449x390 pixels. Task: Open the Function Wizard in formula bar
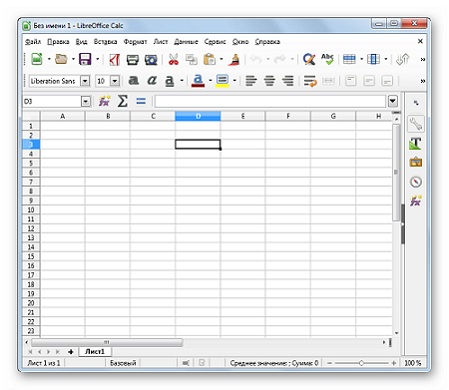click(104, 101)
